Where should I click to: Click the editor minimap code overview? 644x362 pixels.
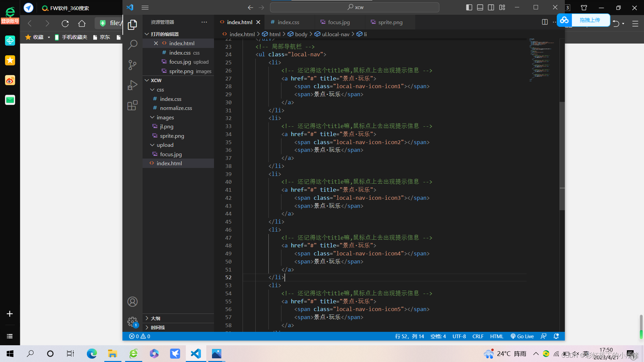click(x=542, y=60)
